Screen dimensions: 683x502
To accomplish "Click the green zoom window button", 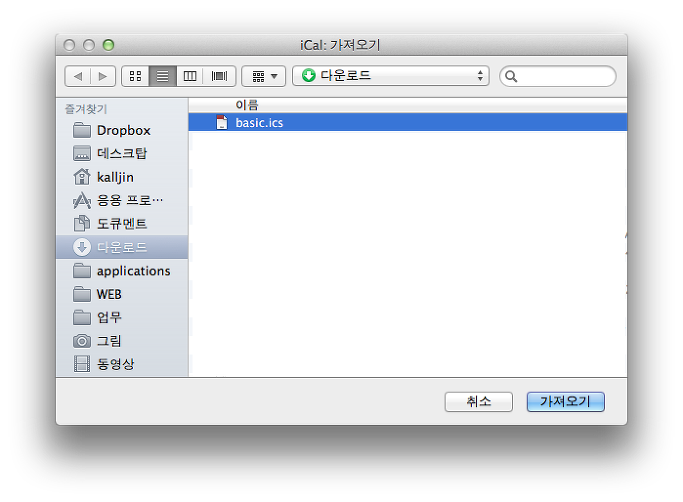I will point(108,45).
